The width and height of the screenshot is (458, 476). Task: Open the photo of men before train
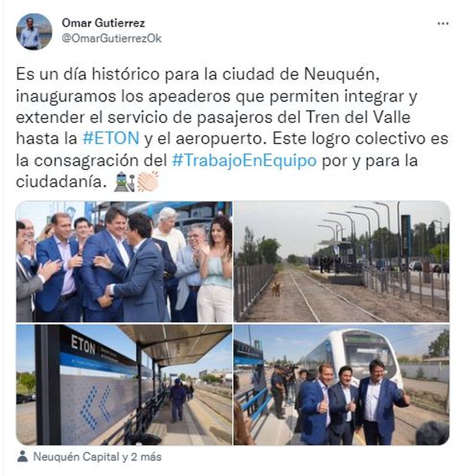pos(341,385)
